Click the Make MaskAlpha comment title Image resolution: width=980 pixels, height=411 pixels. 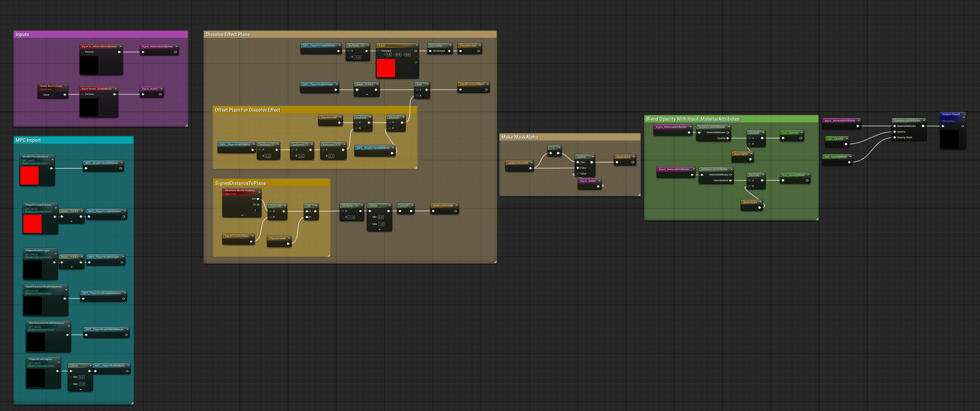[520, 137]
